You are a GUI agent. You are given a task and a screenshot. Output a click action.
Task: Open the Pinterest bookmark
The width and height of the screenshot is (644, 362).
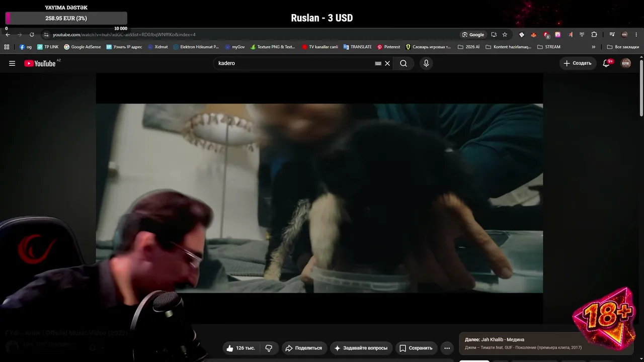[x=388, y=47]
